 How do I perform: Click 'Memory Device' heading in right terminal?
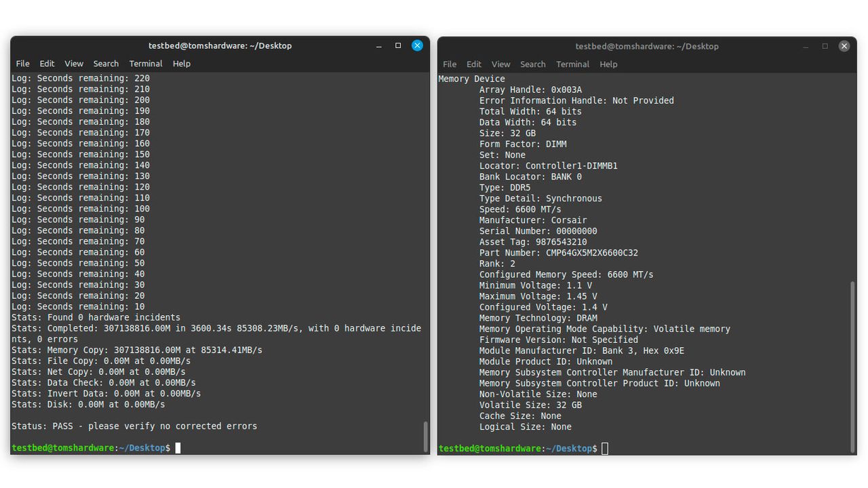(x=472, y=79)
